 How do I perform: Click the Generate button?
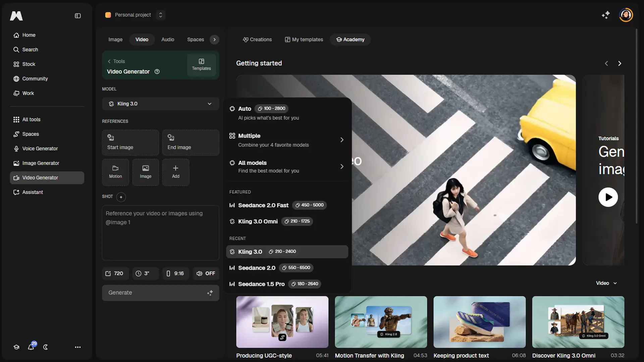coord(161,293)
